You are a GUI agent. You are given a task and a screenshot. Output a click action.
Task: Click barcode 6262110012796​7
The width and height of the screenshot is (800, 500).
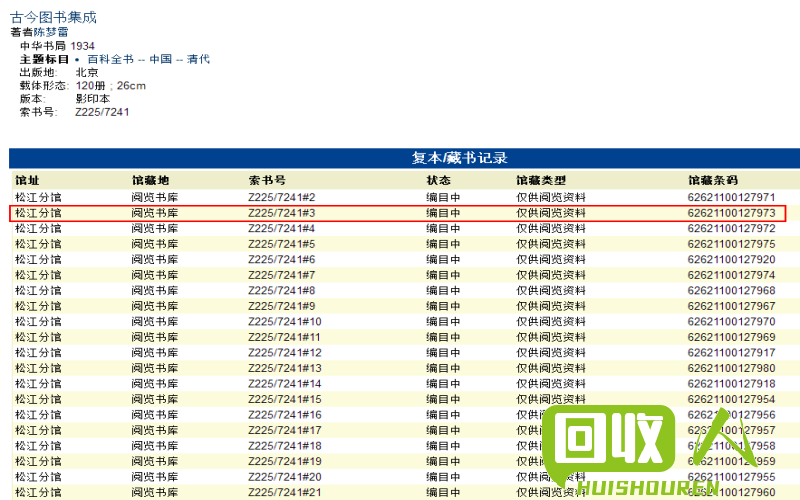[731, 306]
